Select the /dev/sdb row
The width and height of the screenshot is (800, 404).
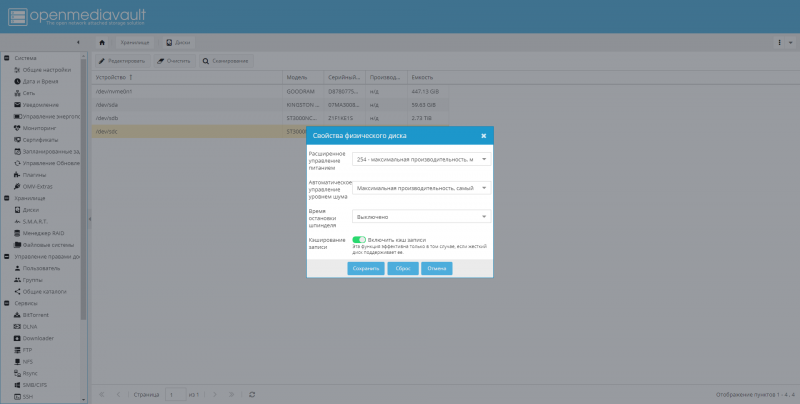coord(270,118)
